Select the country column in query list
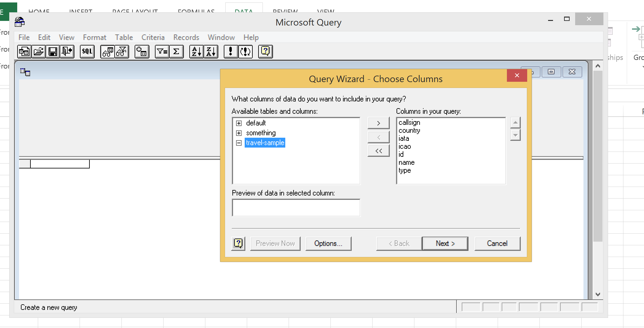 point(409,130)
